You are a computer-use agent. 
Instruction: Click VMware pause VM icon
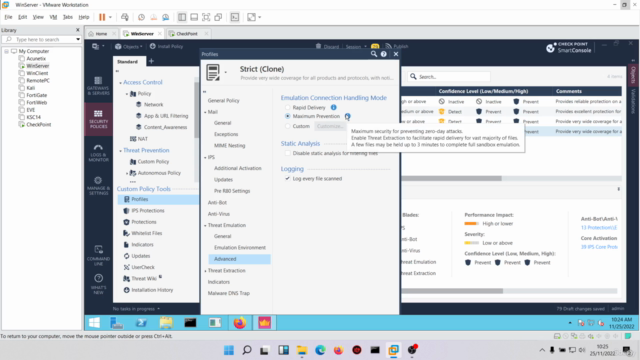click(102, 17)
